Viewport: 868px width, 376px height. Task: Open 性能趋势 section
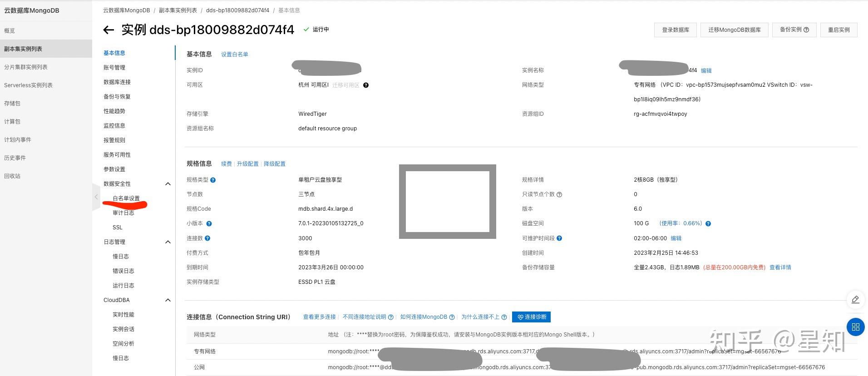click(114, 111)
